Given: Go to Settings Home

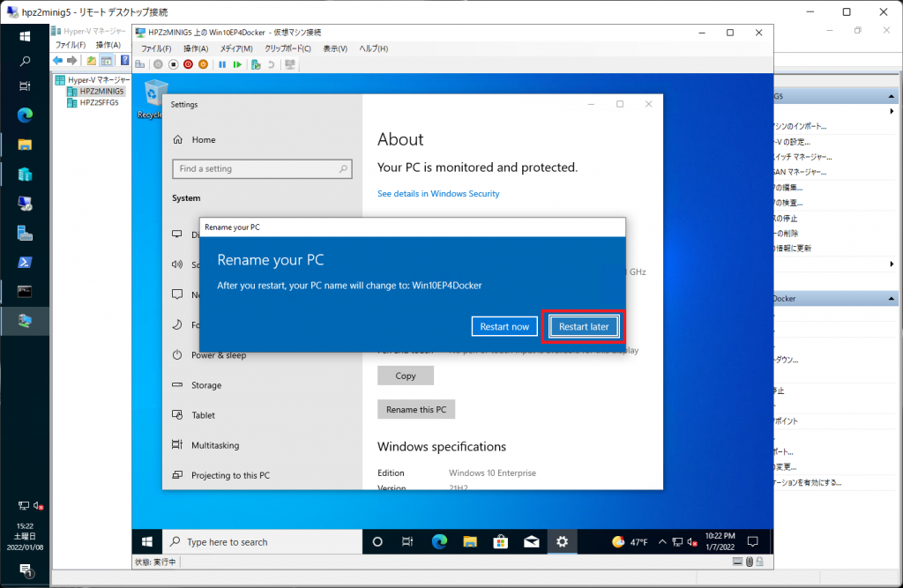Looking at the screenshot, I should 194,139.
